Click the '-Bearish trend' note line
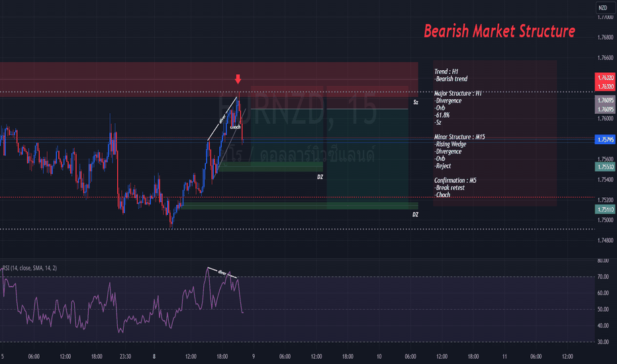The width and height of the screenshot is (617, 364). coord(451,79)
